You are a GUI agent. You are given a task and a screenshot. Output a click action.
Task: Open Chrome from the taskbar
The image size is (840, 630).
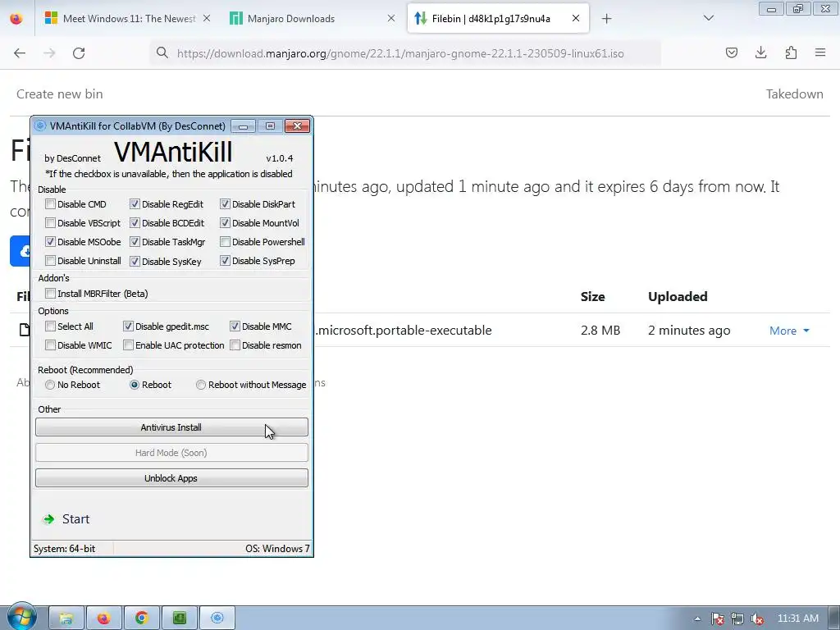click(x=141, y=619)
